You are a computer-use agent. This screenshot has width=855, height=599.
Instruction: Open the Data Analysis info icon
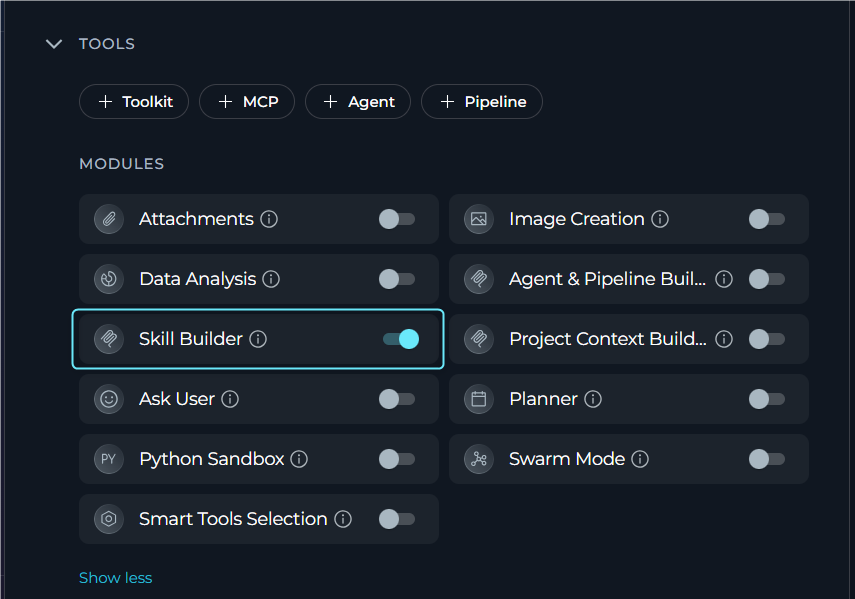[271, 279]
